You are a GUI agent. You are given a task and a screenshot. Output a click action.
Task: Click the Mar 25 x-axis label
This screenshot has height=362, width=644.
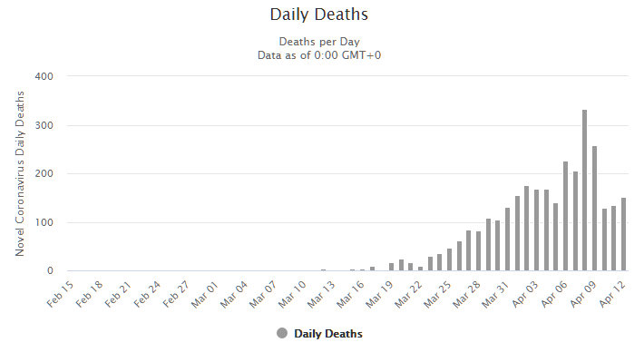437,294
